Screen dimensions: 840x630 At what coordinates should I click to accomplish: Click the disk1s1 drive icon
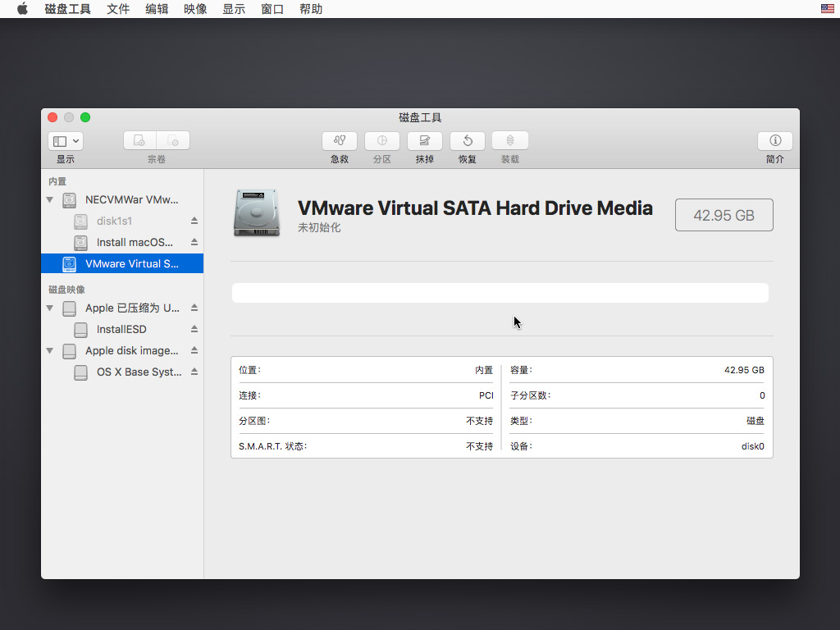pyautogui.click(x=81, y=221)
